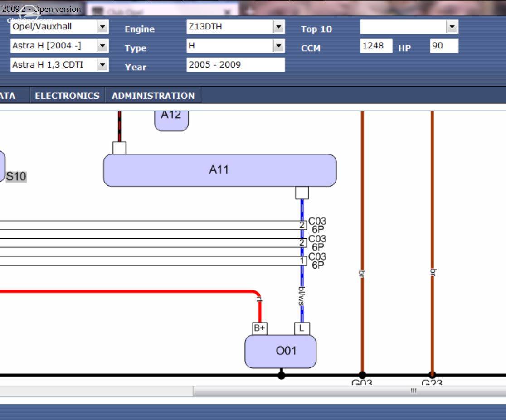Click the HP field showing 90
Screen dimensions: 506x420
coord(444,46)
